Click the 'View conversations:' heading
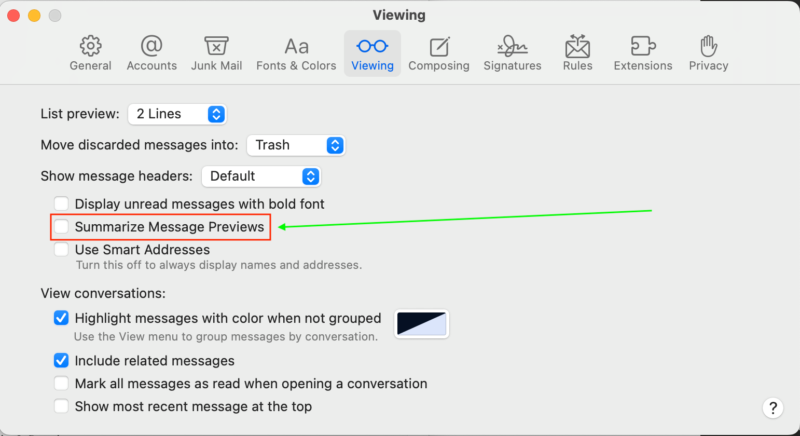This screenshot has width=800, height=436. pyautogui.click(x=103, y=294)
